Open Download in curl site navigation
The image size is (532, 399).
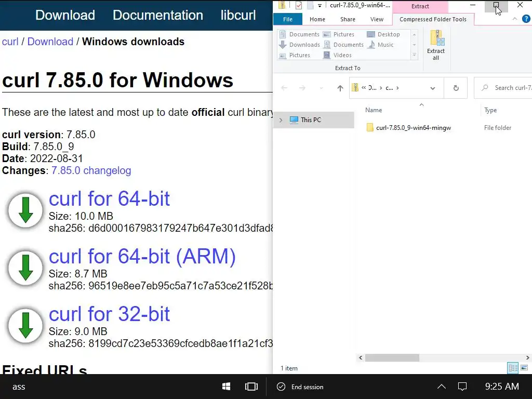(65, 15)
